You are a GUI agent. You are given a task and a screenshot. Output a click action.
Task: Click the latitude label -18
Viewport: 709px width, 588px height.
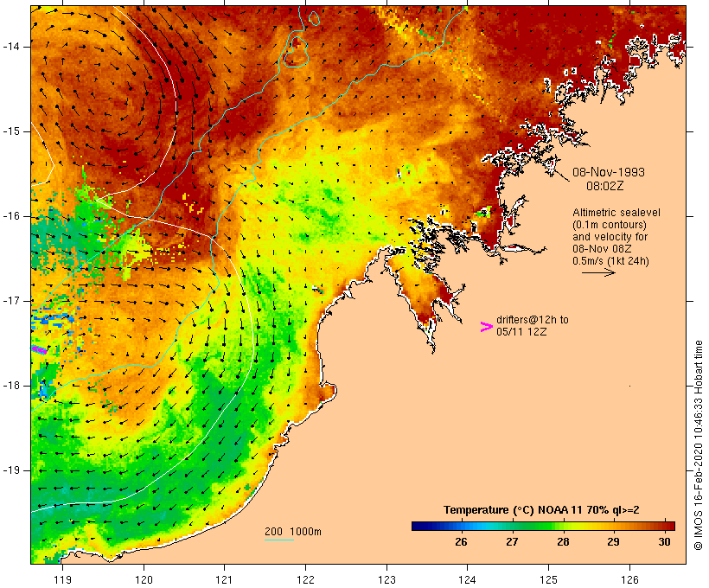(11, 386)
